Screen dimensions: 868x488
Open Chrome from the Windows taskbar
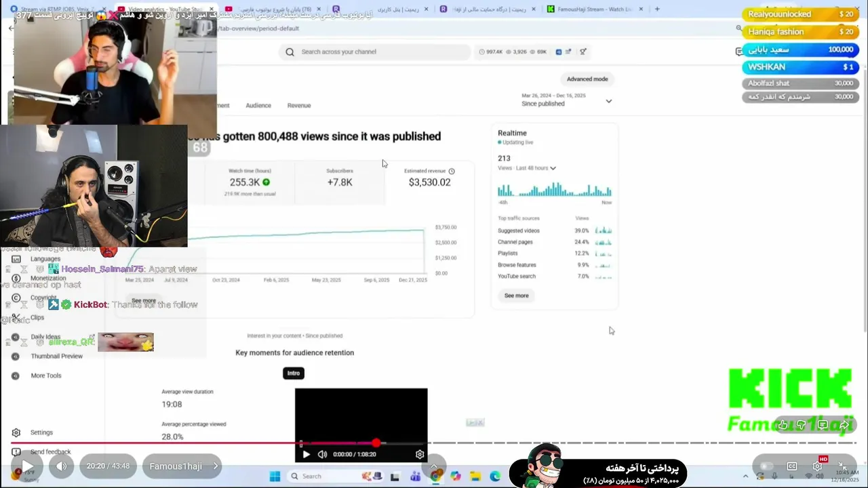tap(435, 476)
